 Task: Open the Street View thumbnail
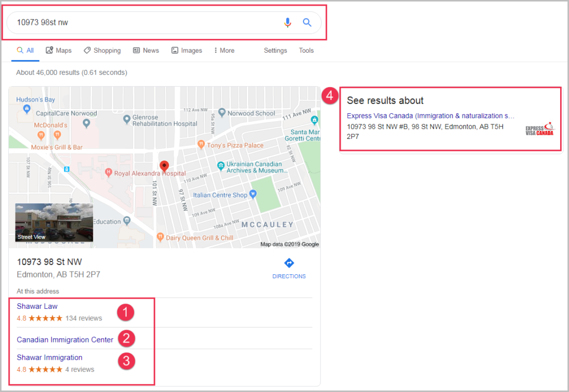[x=54, y=222]
